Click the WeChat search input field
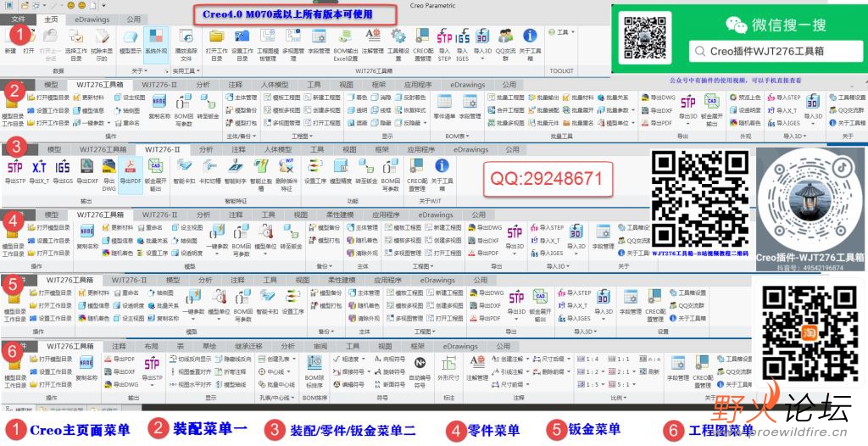The image size is (868, 446). (775, 52)
